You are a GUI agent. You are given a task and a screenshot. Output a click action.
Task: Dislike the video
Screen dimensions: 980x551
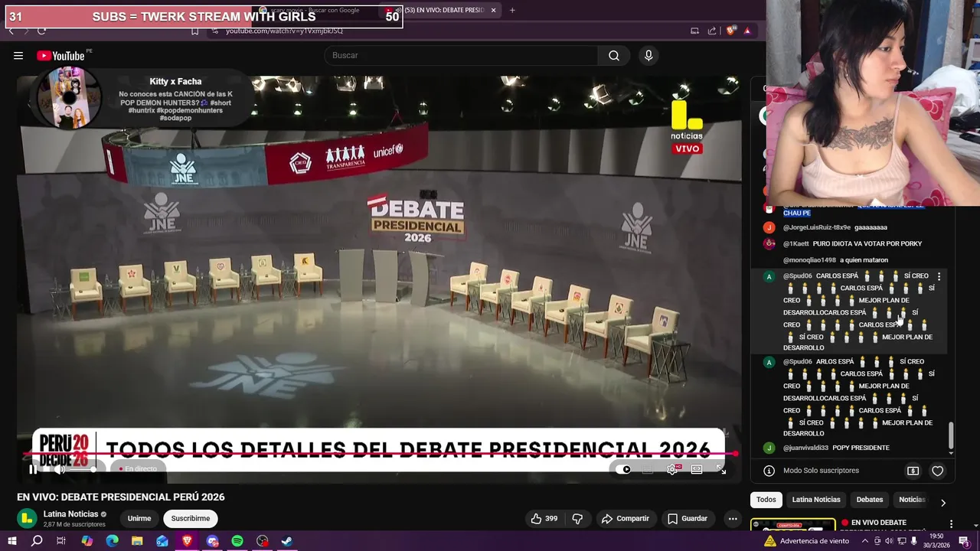[577, 518]
